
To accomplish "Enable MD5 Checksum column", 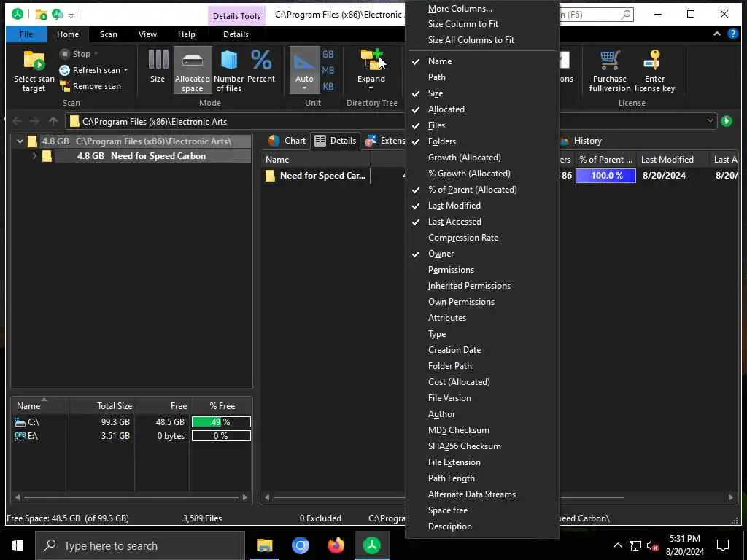I will pos(481,430).
